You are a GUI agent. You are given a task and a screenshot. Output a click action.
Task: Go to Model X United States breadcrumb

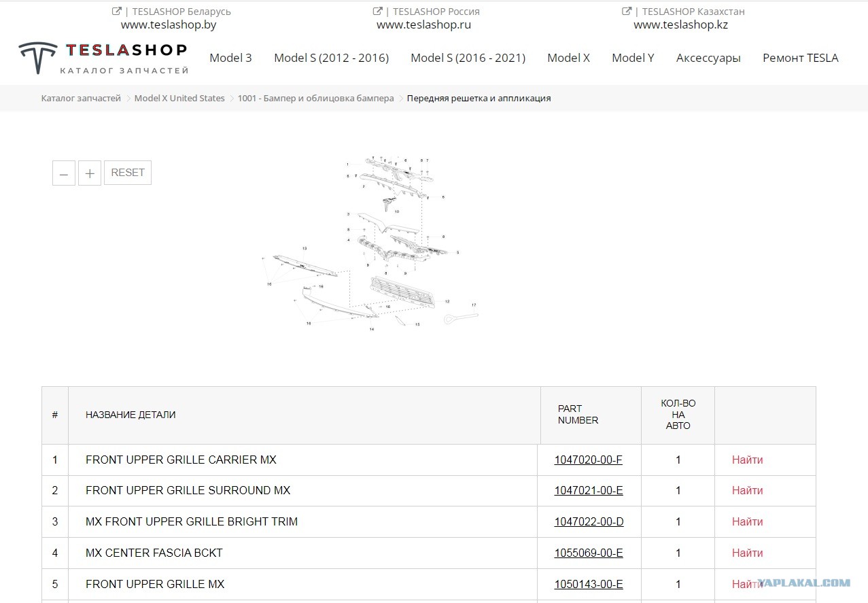pos(179,98)
